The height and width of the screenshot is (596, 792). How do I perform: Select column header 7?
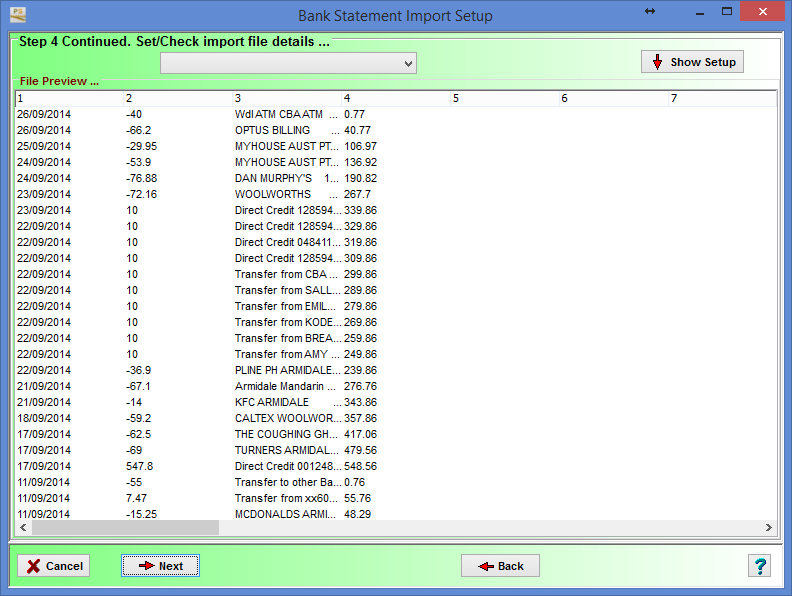tap(723, 98)
